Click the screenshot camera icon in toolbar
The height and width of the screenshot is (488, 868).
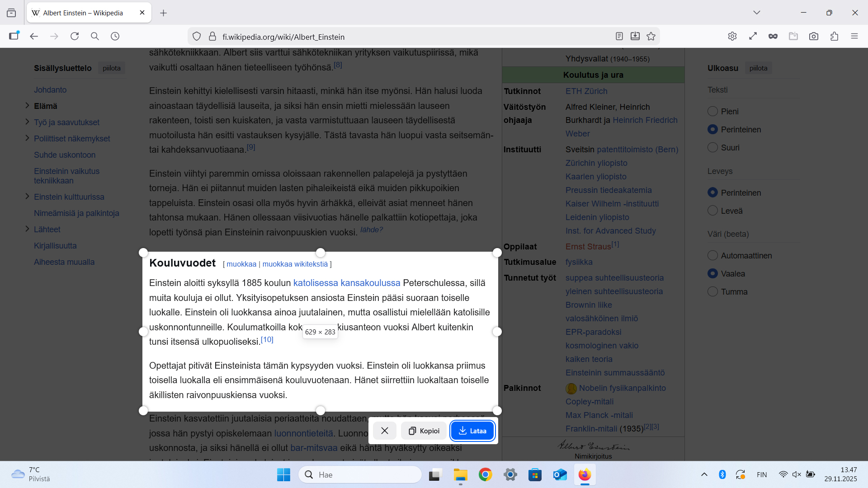(x=814, y=37)
